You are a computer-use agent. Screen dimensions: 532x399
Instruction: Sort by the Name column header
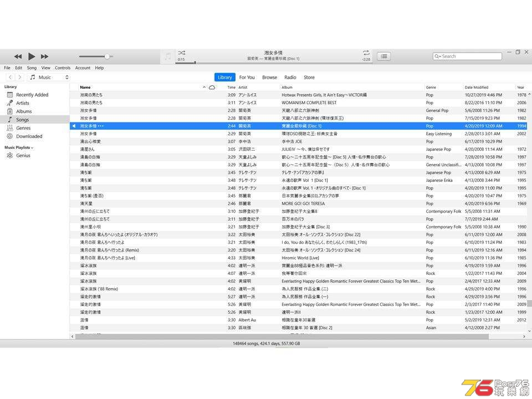[x=85, y=88]
